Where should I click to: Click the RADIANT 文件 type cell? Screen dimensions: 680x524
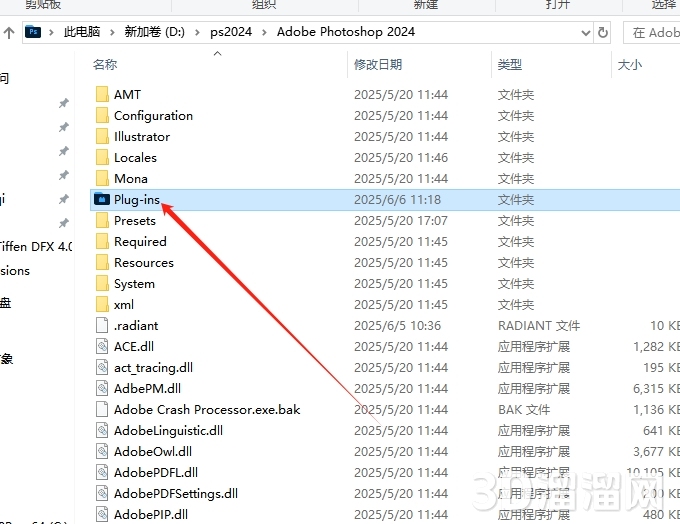[x=539, y=325]
